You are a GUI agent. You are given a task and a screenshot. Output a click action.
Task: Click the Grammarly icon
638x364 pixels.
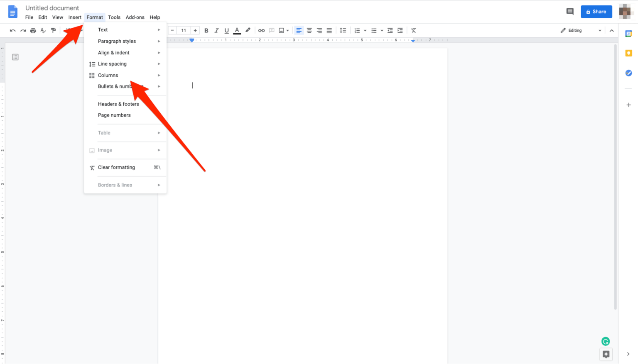[x=606, y=341]
